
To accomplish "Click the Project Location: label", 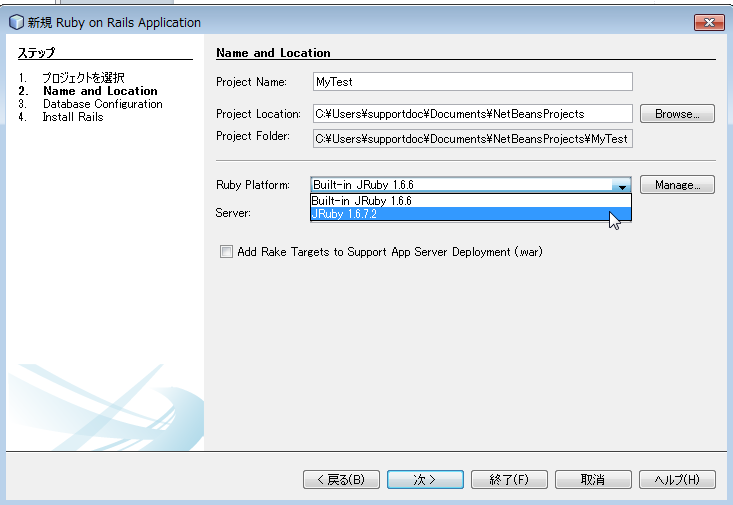I will [258, 114].
